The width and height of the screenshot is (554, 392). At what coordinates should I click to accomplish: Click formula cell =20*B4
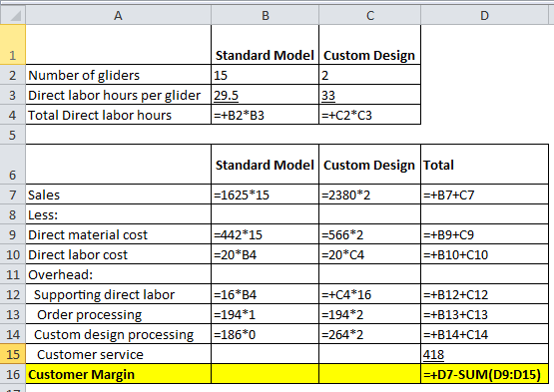265,254
